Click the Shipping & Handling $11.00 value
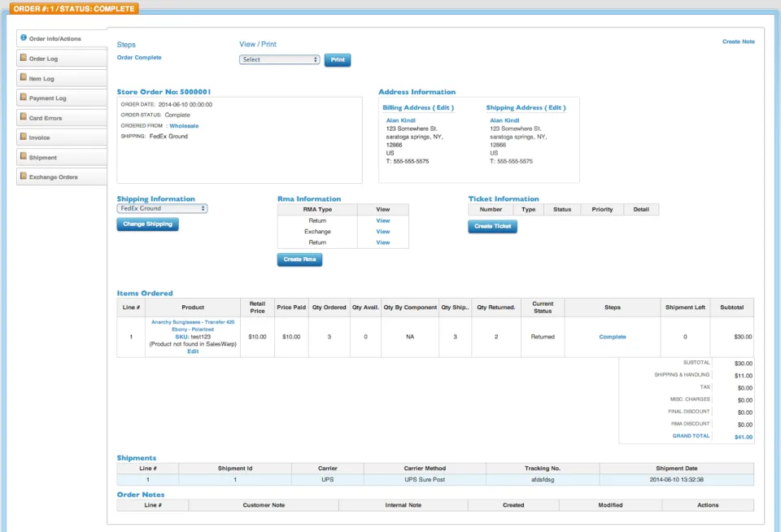This screenshot has height=532, width=781. [x=743, y=376]
